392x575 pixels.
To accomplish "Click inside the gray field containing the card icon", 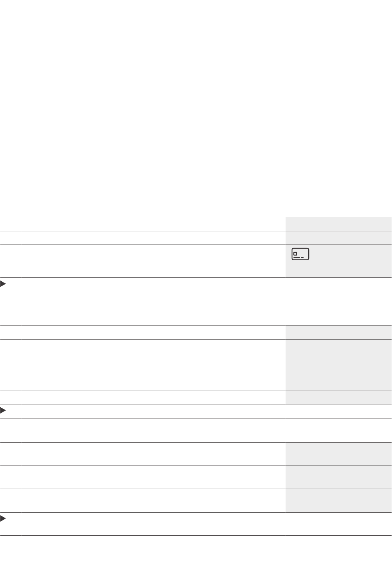I will pos(351,261).
